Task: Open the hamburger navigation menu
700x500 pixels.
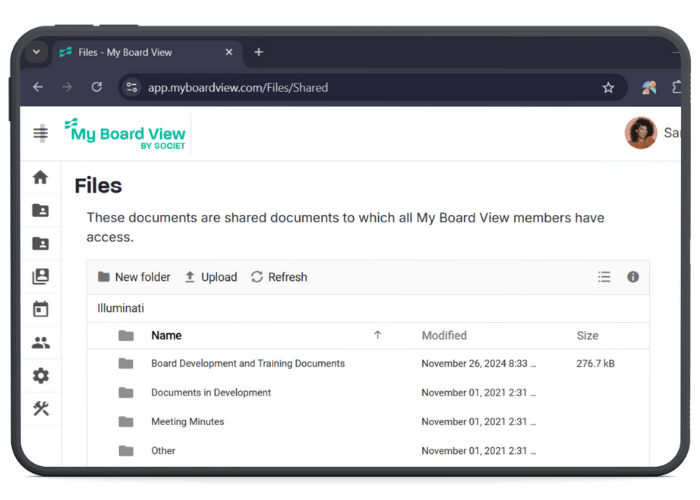Action: pyautogui.click(x=41, y=133)
